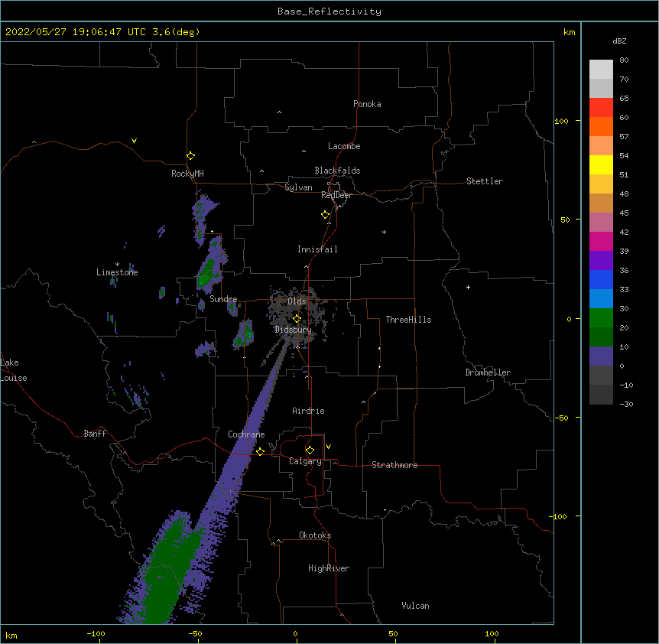Screen dimensions: 659x644
Task: Click the RedDeer city label
Action: [336, 195]
